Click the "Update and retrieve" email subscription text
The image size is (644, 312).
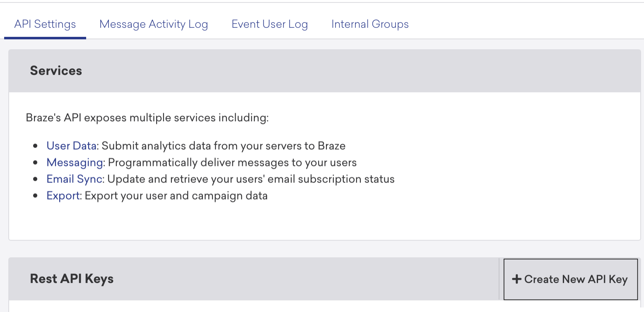(x=251, y=179)
